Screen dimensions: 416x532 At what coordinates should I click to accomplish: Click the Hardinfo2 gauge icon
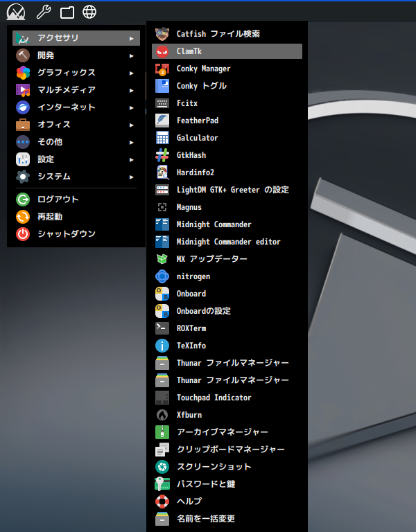(x=162, y=172)
